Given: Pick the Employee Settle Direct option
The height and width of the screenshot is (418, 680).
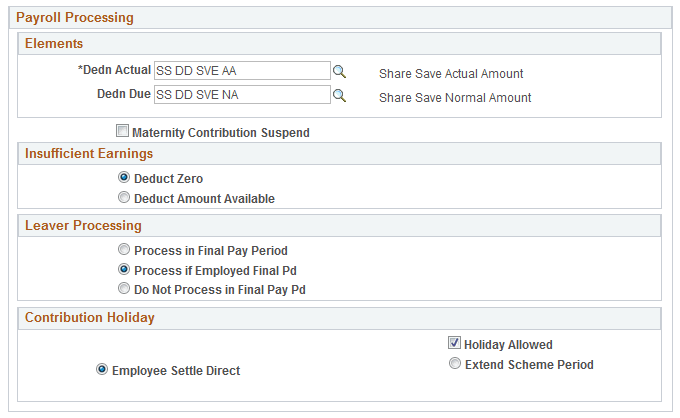Looking at the screenshot, I should coord(102,370).
